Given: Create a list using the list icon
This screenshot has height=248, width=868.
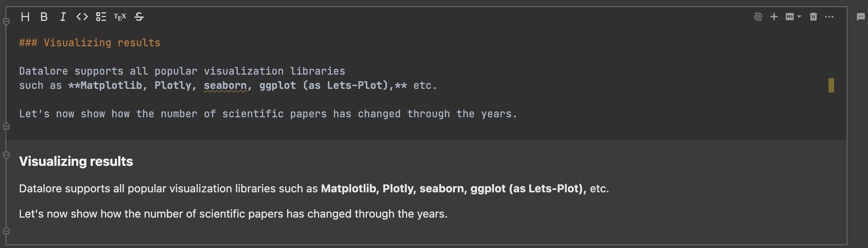Looking at the screenshot, I should click(x=101, y=17).
